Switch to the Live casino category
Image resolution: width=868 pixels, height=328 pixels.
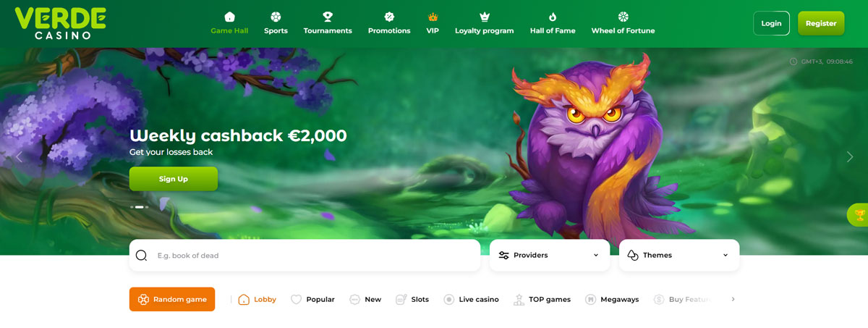pos(471,299)
